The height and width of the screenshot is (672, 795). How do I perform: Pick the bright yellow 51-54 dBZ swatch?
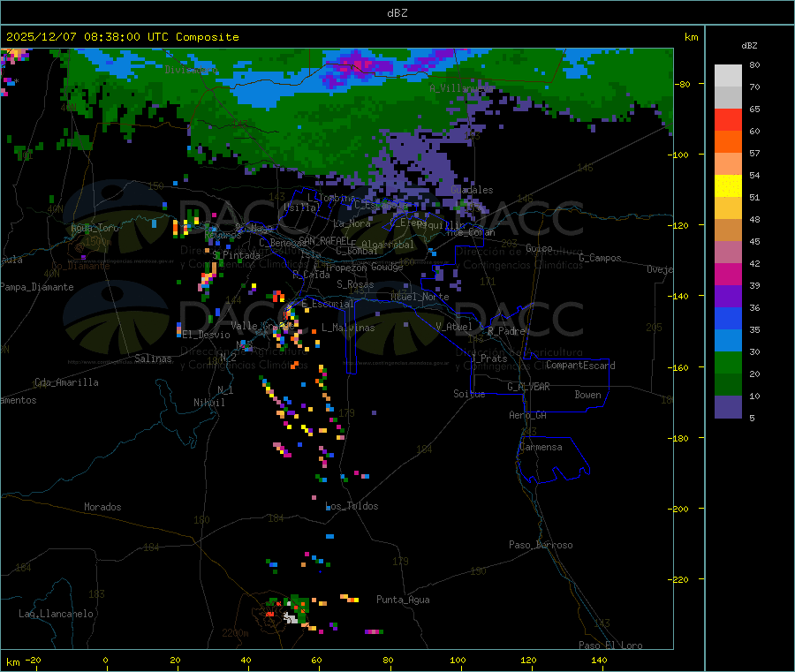(728, 186)
